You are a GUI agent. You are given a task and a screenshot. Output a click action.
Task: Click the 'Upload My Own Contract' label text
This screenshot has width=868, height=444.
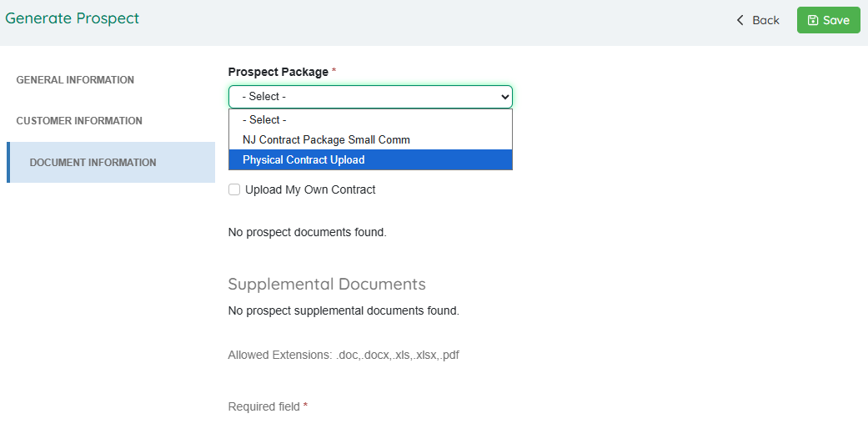[310, 190]
